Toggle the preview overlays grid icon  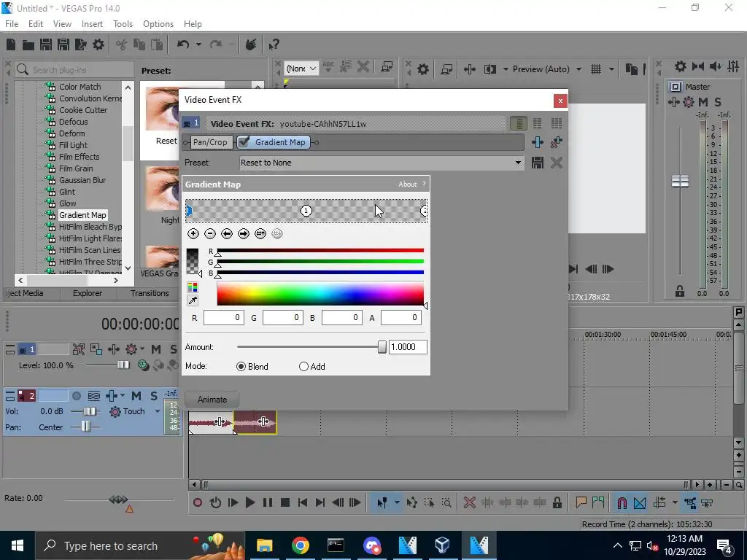596,69
